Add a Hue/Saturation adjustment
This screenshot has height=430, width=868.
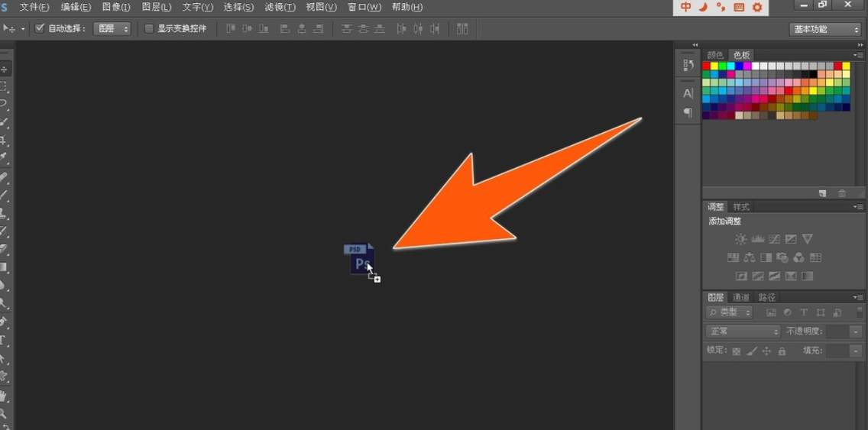pyautogui.click(x=733, y=257)
